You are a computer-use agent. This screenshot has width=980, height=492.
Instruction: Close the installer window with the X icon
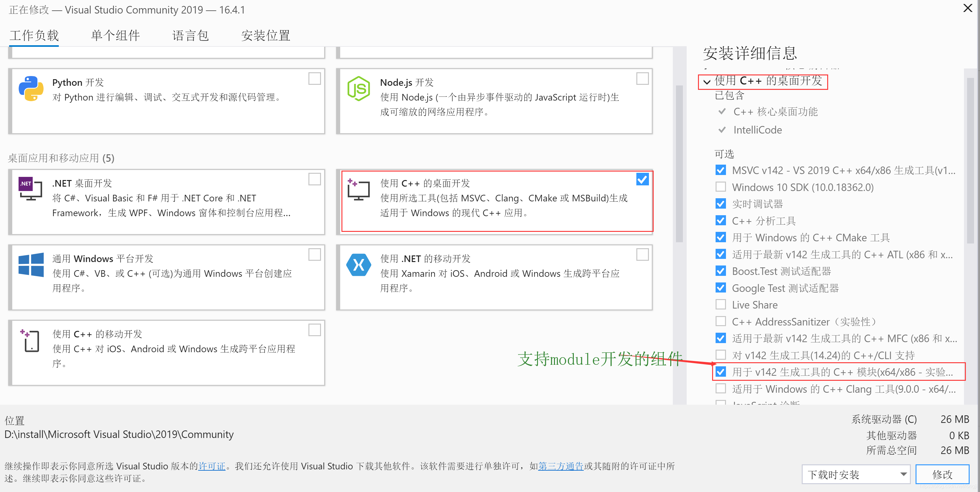[x=968, y=8]
